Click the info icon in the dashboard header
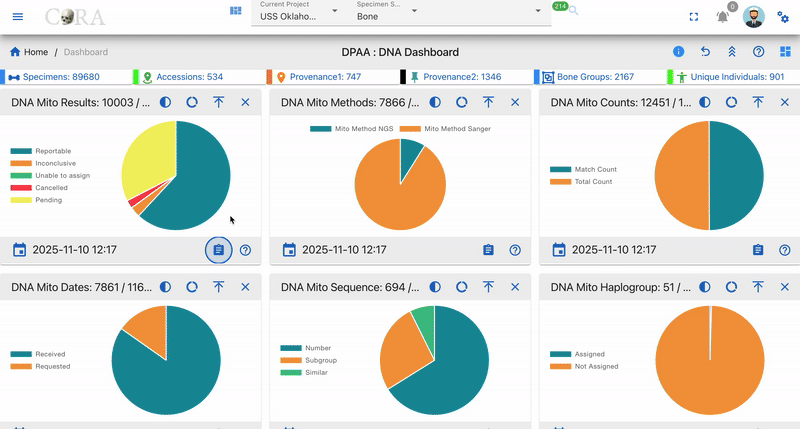Screen dimensions: 800x429 [x=679, y=52]
